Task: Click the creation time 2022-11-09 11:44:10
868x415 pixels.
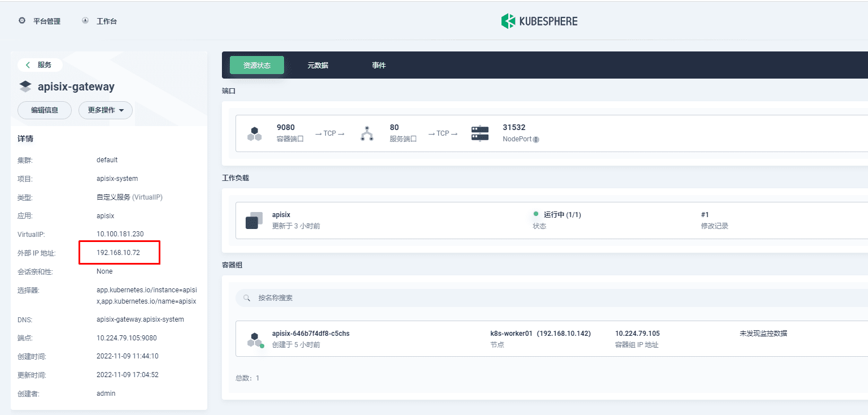Action: click(x=128, y=356)
